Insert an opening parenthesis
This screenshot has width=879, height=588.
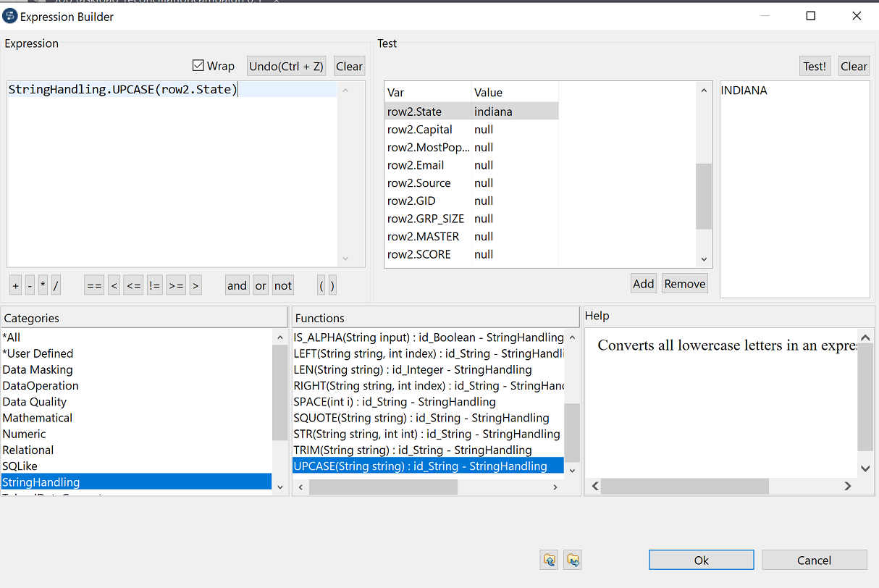pyautogui.click(x=320, y=285)
